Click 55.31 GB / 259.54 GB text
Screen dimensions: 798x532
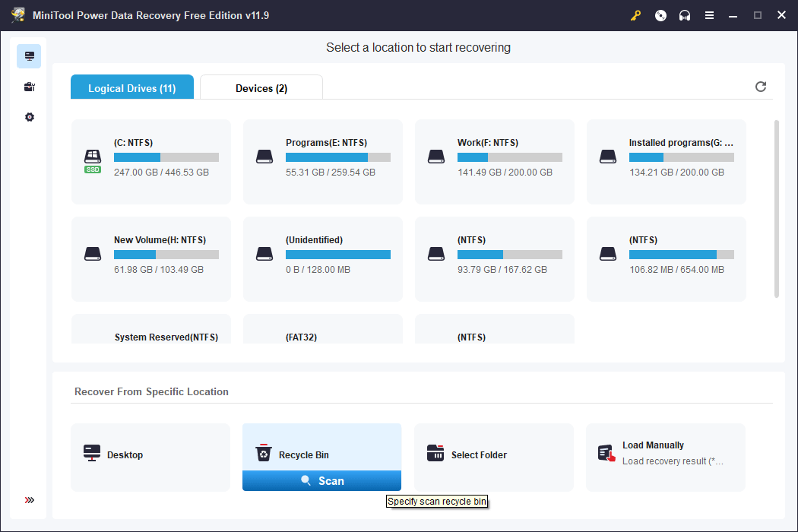tap(331, 172)
